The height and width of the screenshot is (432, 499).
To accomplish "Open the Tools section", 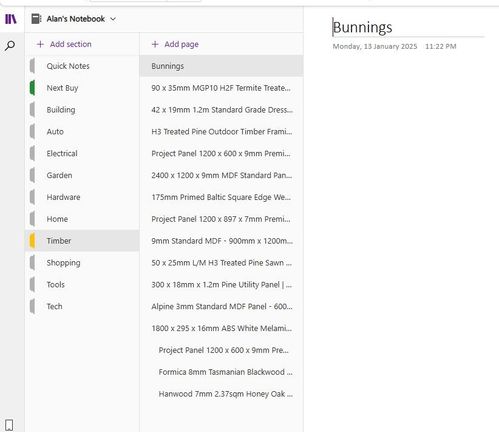I will [x=82, y=284].
